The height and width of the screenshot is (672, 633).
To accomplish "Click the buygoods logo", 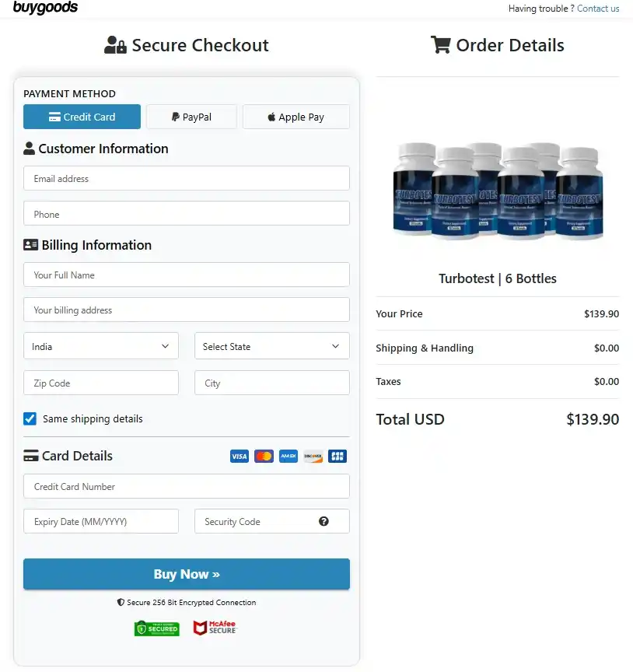I will pyautogui.click(x=45, y=8).
